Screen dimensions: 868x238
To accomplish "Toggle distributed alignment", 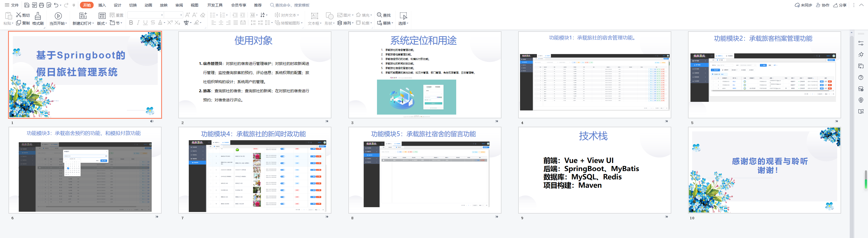I will click(243, 23).
